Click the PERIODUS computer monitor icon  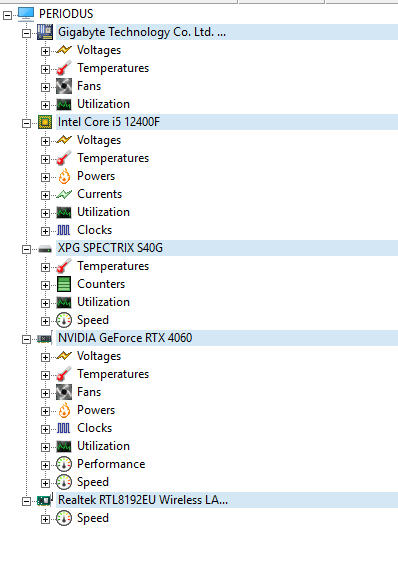[26, 14]
